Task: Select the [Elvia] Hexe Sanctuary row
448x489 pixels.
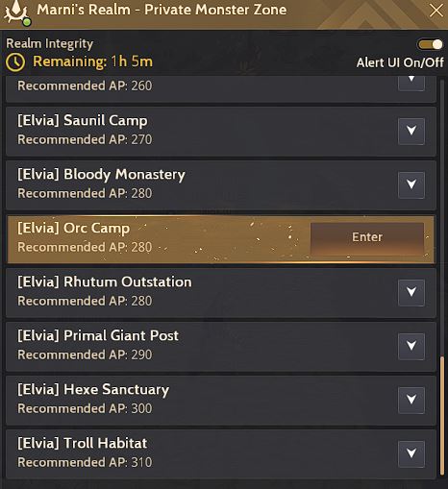Action: click(221, 401)
